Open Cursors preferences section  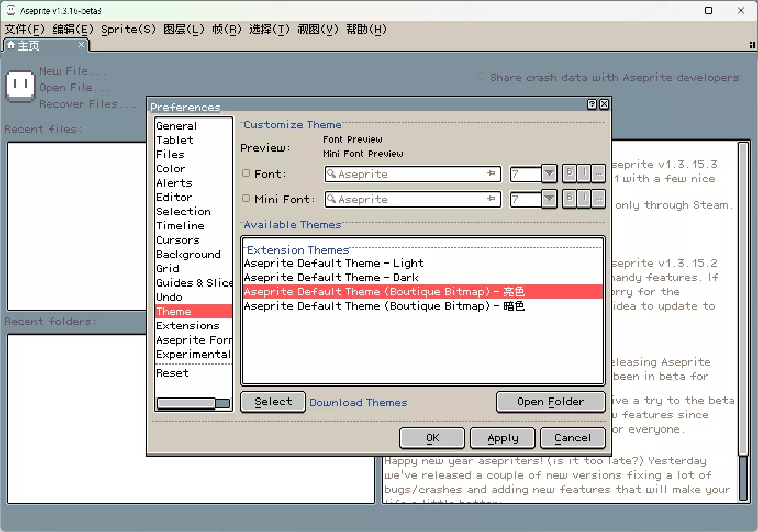click(194, 240)
